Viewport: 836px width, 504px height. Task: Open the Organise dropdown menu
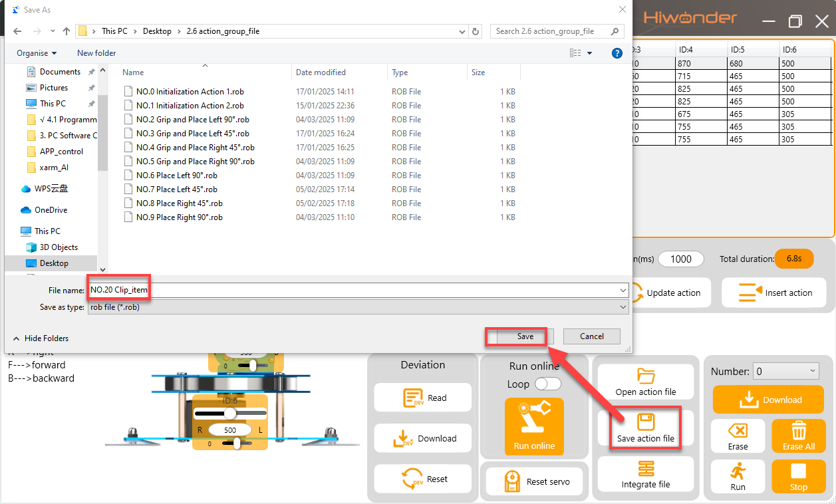coord(37,53)
